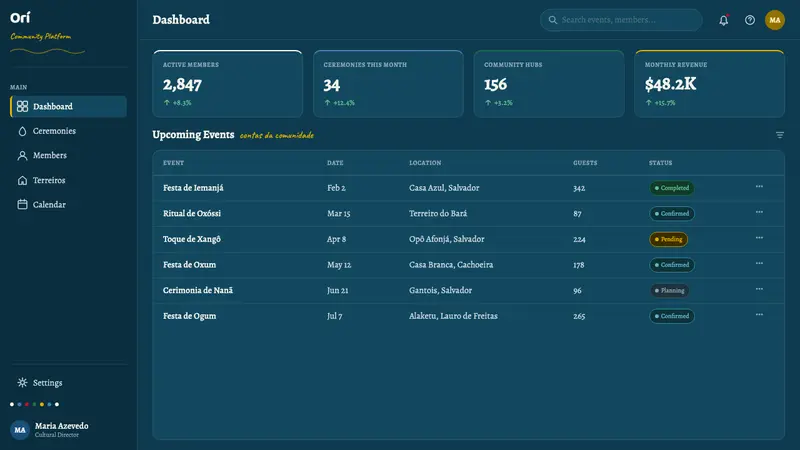Image resolution: width=800 pixels, height=450 pixels.
Task: Open the filter icon for Upcoming Events
Action: pos(780,135)
